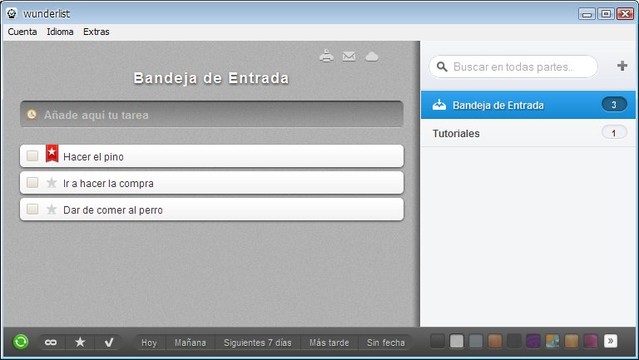Image resolution: width=639 pixels, height=360 pixels.
Task: Filter tasks due Mañana
Action: click(x=190, y=342)
